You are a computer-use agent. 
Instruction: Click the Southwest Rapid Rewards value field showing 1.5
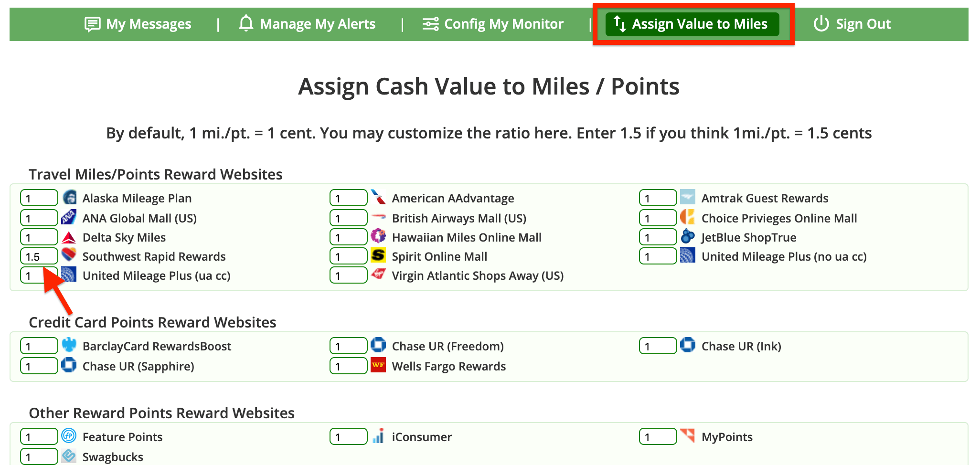click(39, 256)
